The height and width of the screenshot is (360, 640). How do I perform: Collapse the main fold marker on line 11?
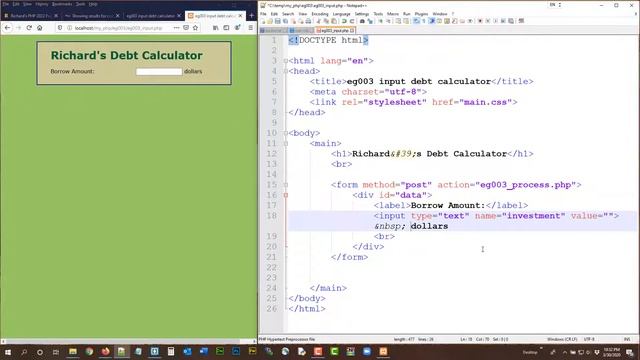click(x=286, y=143)
